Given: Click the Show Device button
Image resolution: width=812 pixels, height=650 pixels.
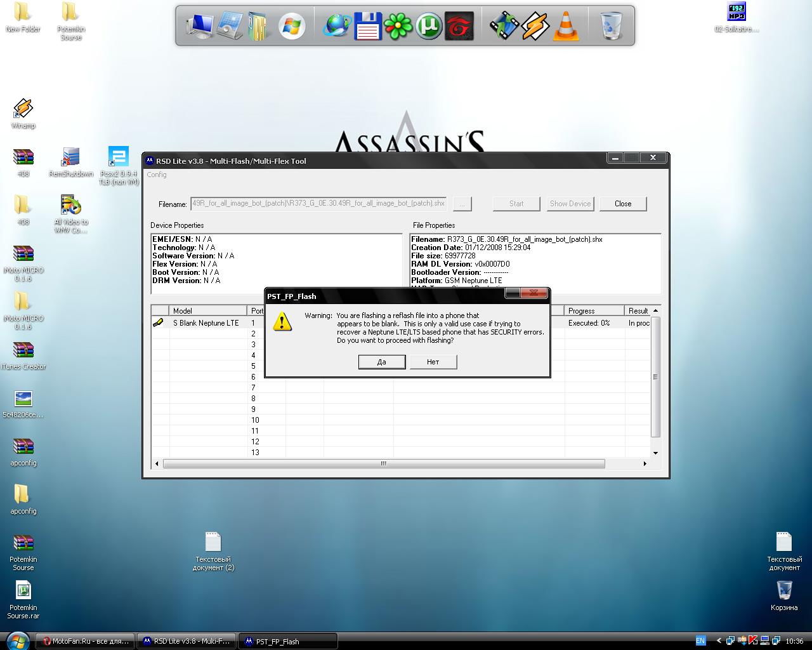Looking at the screenshot, I should (570, 204).
